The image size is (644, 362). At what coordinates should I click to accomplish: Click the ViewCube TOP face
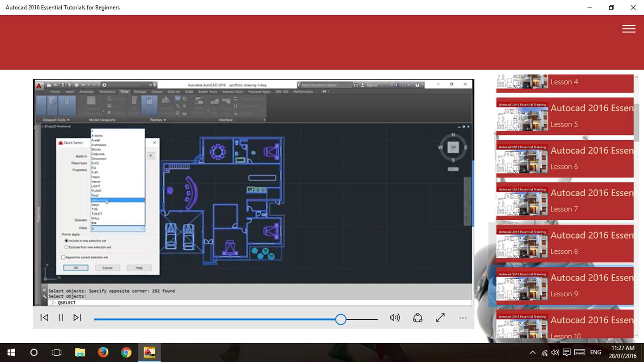453,147
